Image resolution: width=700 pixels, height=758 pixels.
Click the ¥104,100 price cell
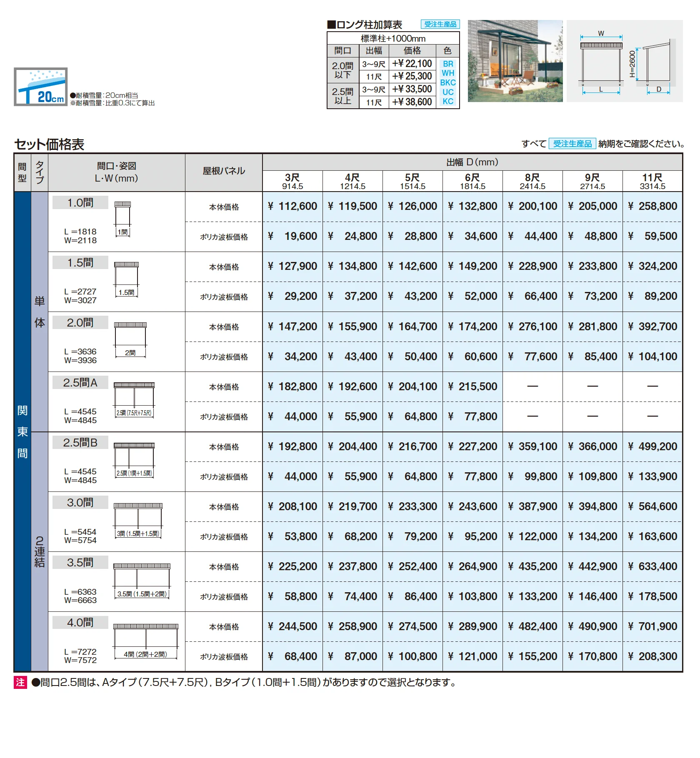click(x=652, y=357)
